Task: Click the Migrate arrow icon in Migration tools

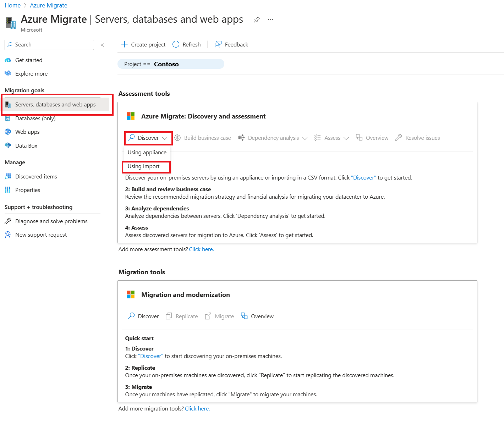Action: pyautogui.click(x=208, y=316)
